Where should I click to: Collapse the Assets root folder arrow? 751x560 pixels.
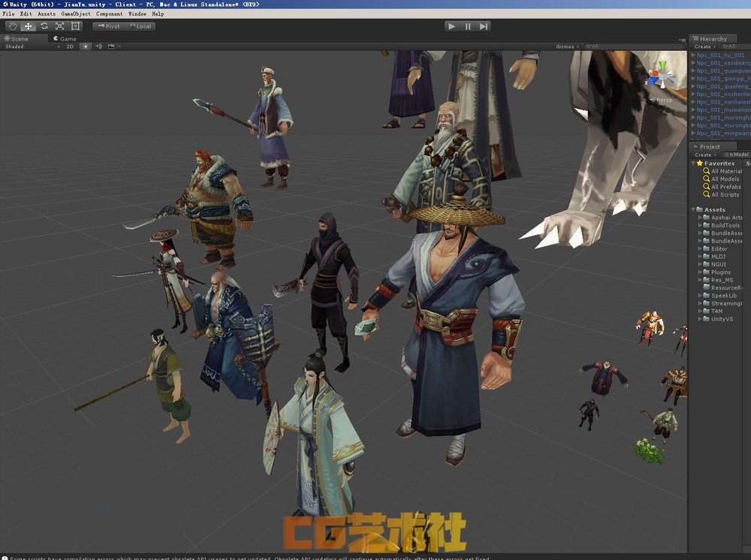point(693,209)
